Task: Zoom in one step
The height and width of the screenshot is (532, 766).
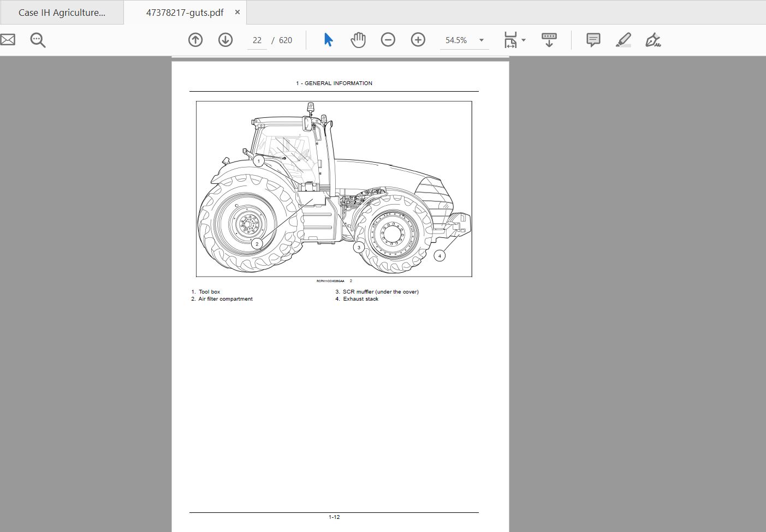Action: [418, 39]
